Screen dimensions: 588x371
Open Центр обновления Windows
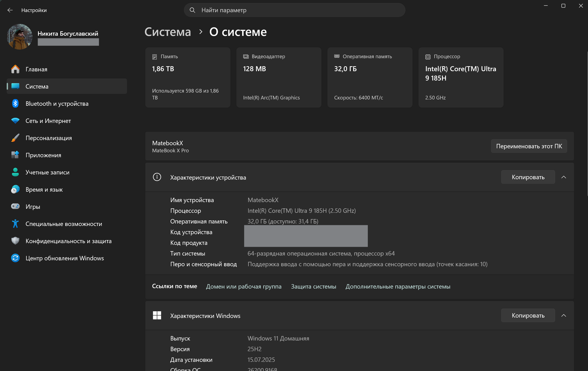coord(67,258)
